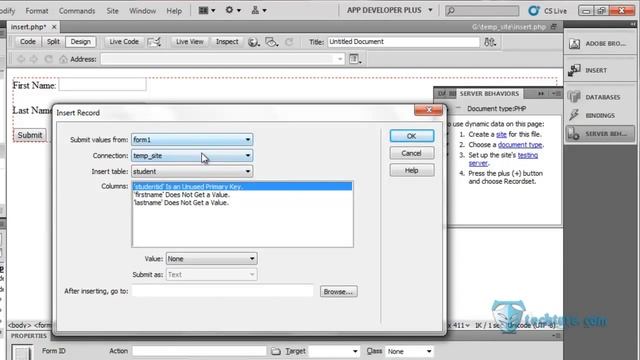Select the Server Behaviors tab
640x360 pixels.
coord(489,93)
